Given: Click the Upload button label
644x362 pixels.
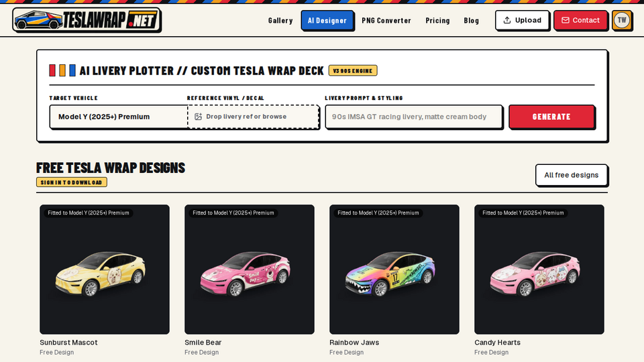Looking at the screenshot, I should [528, 20].
